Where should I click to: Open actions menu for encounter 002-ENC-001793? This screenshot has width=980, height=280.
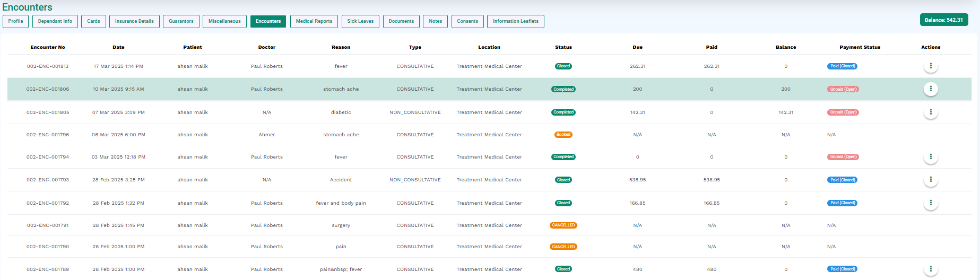[931, 180]
